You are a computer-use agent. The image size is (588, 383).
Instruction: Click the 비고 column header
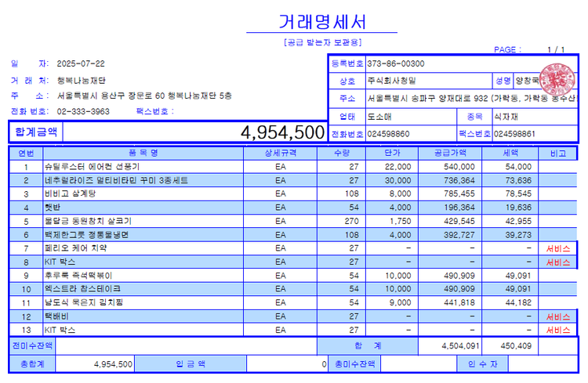coord(558,153)
